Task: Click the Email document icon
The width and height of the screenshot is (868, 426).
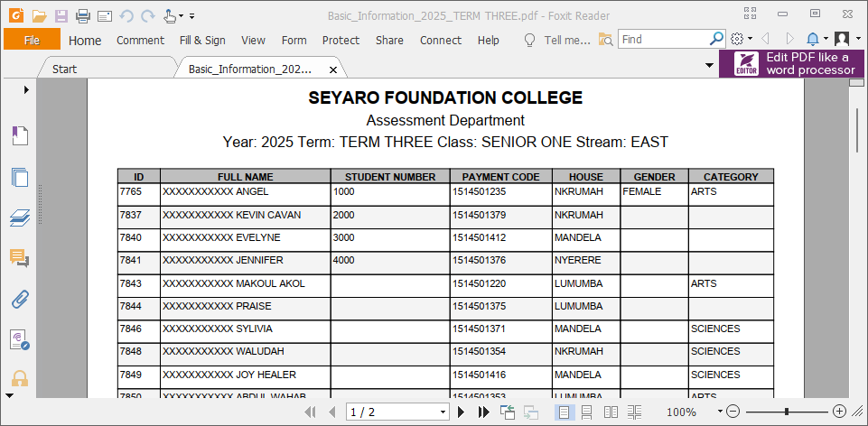Action: coord(105,16)
